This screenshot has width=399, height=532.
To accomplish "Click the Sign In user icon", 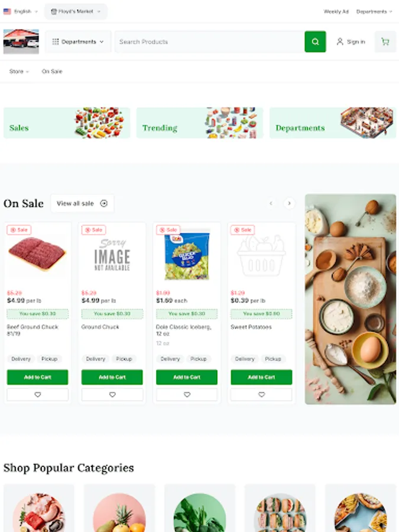I will 340,42.
